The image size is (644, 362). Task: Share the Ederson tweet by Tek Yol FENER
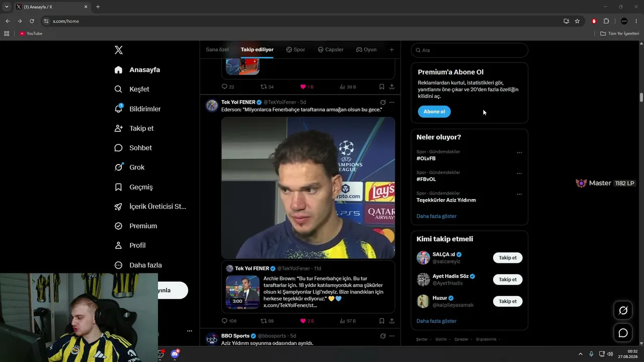(392, 321)
